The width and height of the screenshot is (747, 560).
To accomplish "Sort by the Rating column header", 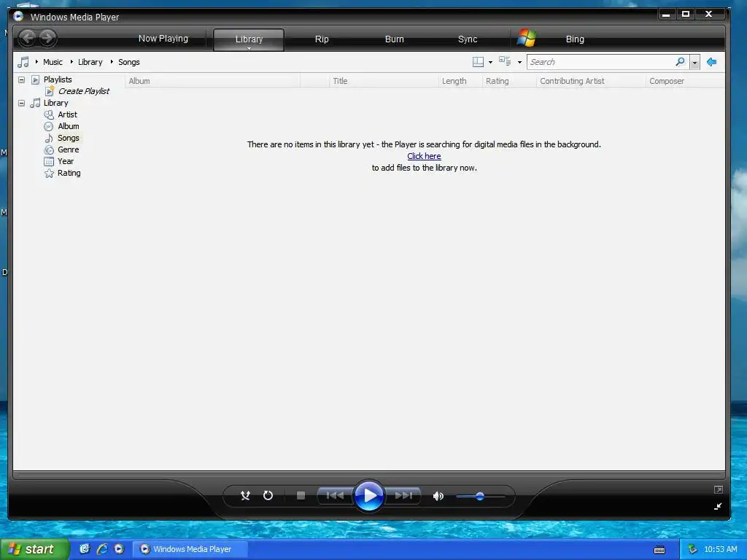I will [509, 81].
